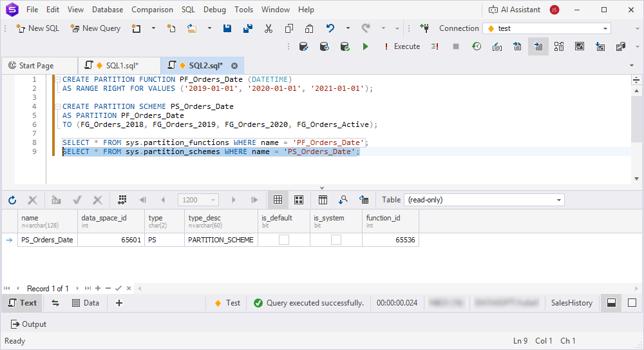Expand the Undo history dropdown arrow
The width and height of the screenshot is (644, 350).
[x=348, y=28]
